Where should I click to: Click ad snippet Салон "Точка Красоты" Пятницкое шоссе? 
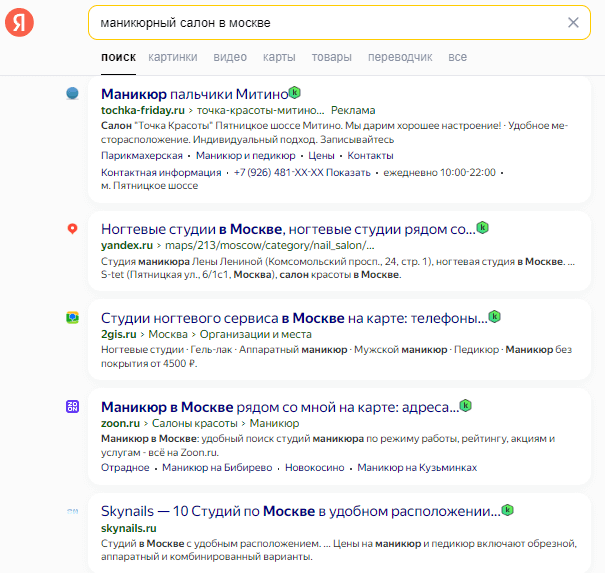coord(335,132)
